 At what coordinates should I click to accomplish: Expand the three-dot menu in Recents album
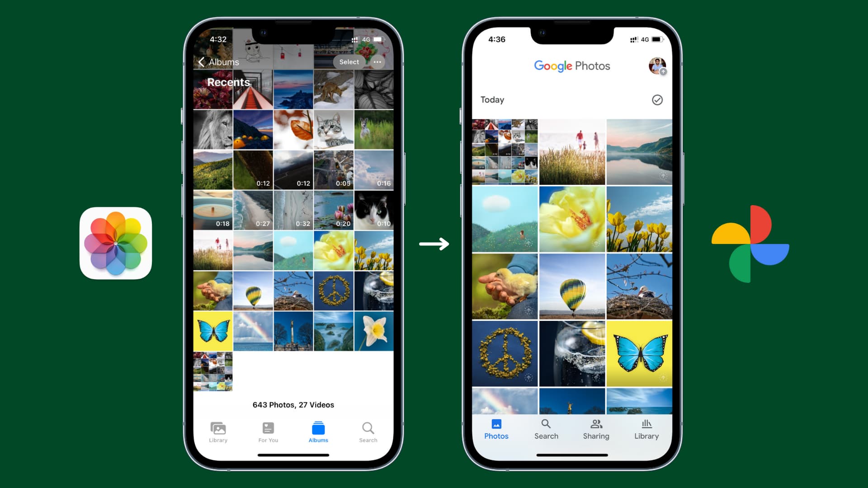[377, 62]
